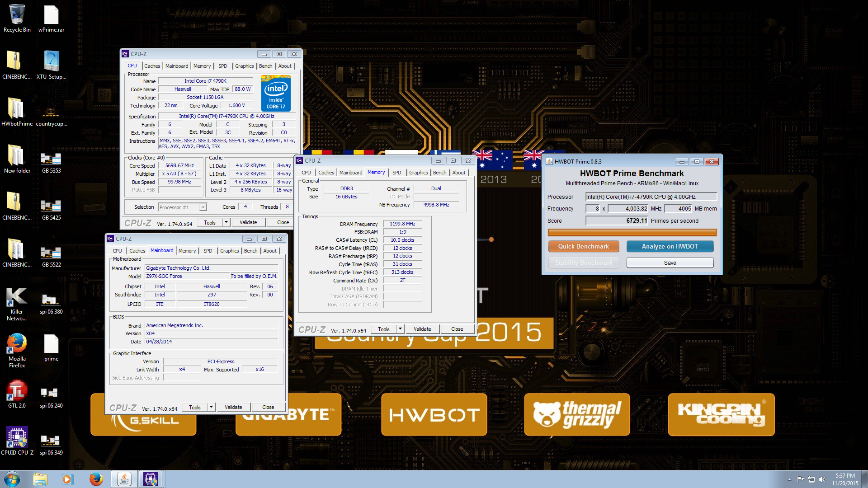The image size is (868, 488).
Task: Click Close in Memory CPU-Z window
Action: [457, 329]
